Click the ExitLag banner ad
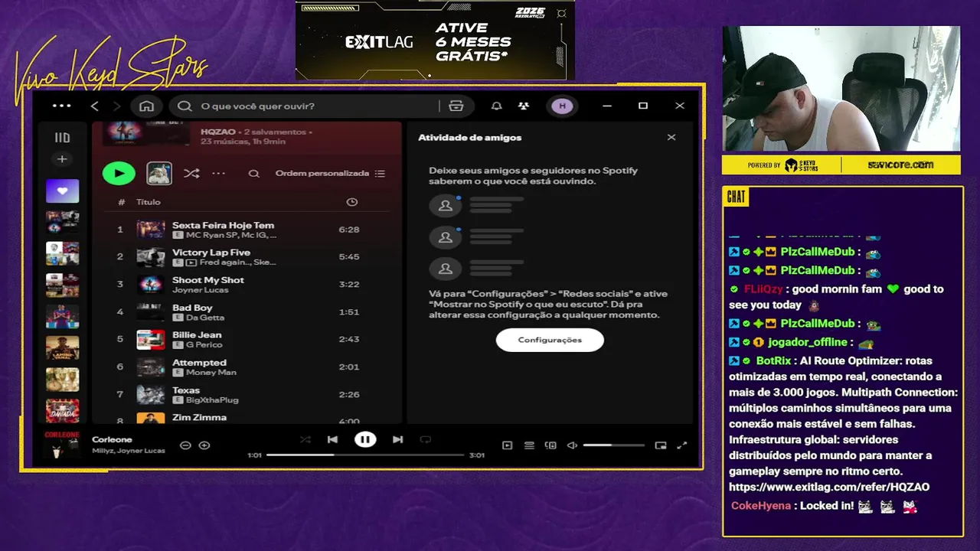The image size is (980, 551). pos(435,40)
